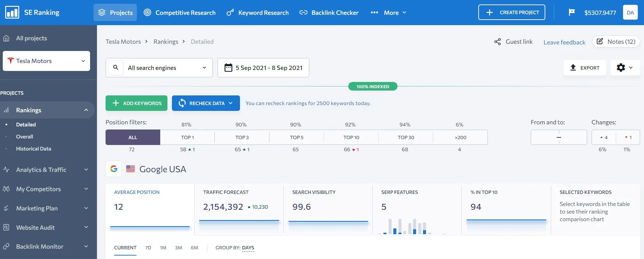
Task: Click the Add Keywords button
Action: point(137,103)
